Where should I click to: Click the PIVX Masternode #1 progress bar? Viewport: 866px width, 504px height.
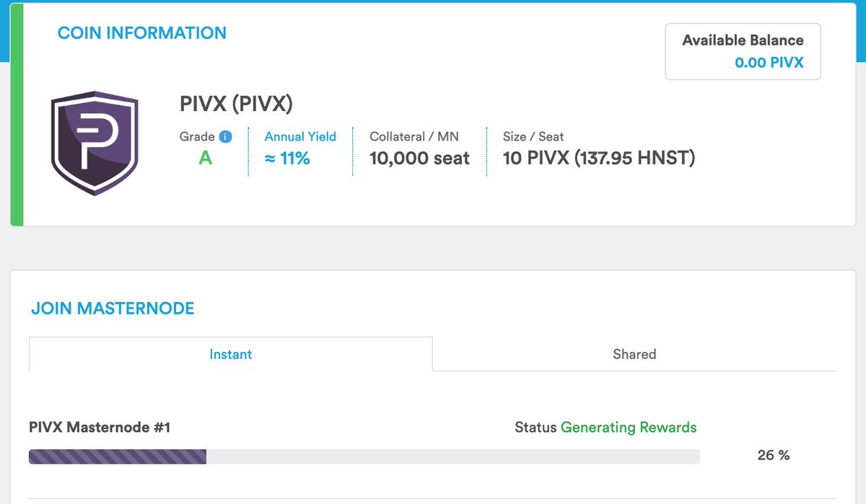(364, 456)
